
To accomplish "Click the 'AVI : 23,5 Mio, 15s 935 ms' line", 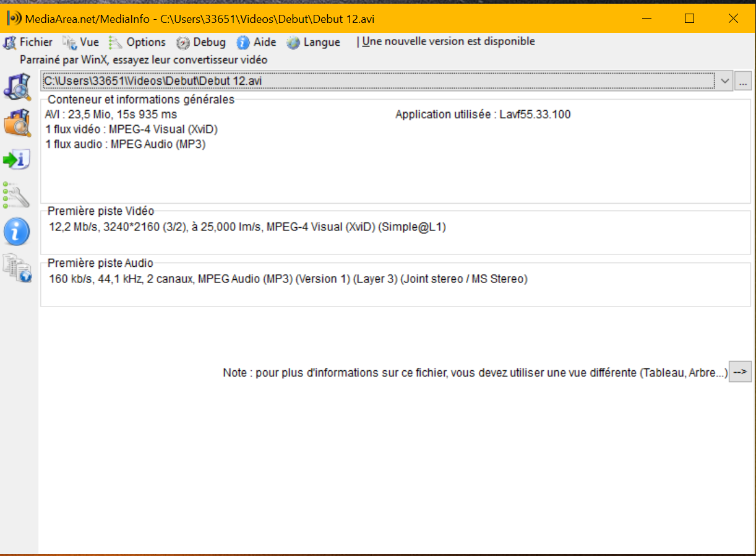I will 111,115.
